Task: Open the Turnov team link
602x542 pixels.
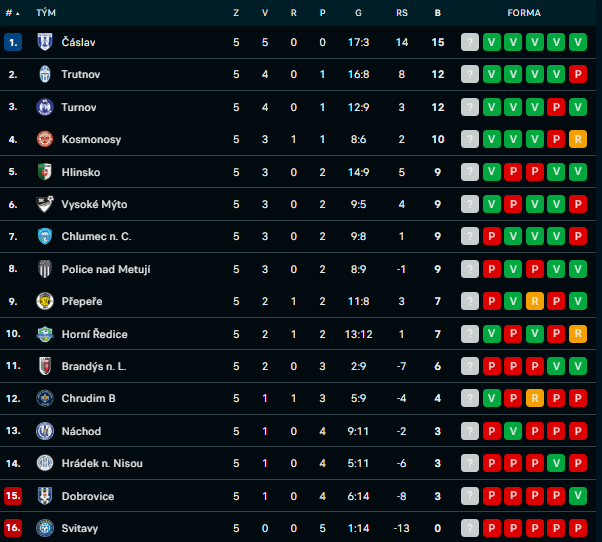Action: [x=79, y=107]
